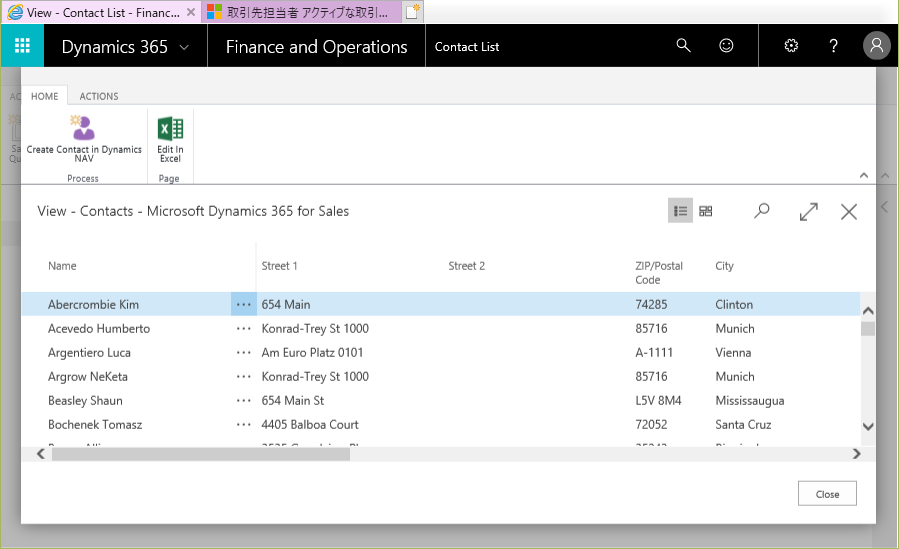Viewport: 899px width, 549px height.
Task: Collapse the ribbon with chevron
Action: pyautogui.click(x=863, y=175)
